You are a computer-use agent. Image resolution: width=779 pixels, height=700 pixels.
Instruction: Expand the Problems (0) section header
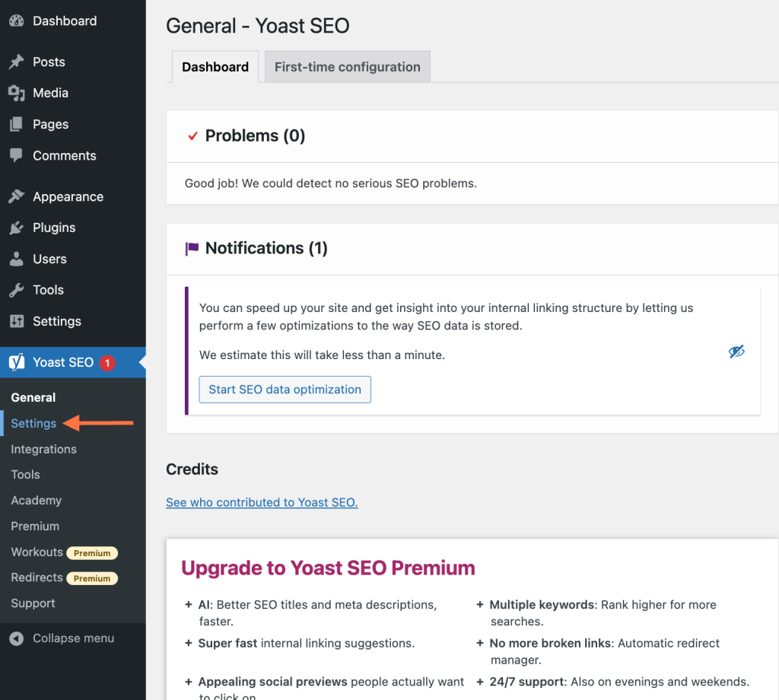click(472, 136)
